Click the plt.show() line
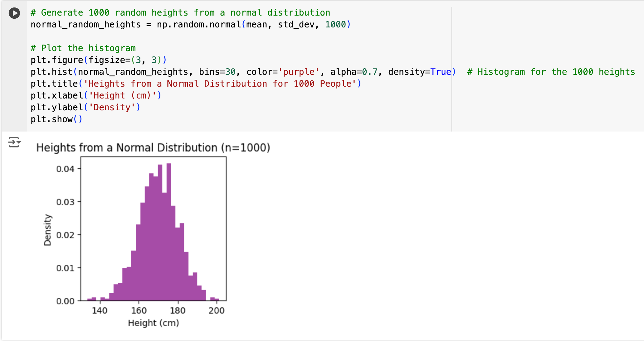 point(56,119)
